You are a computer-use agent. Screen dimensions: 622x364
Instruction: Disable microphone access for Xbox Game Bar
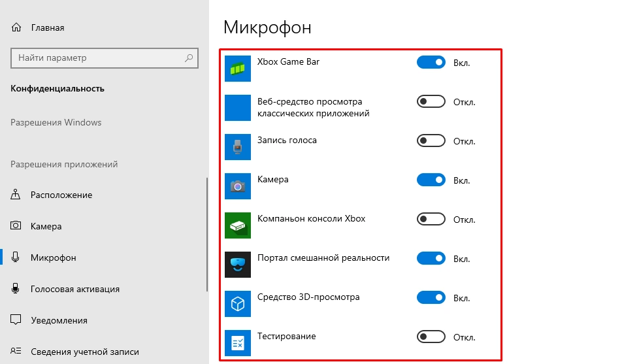click(x=431, y=63)
